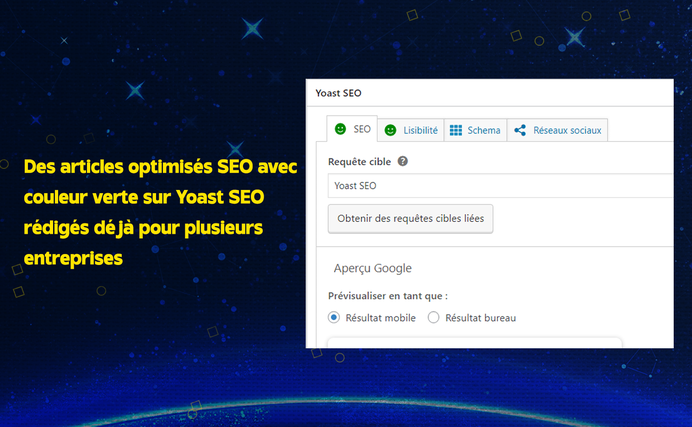Viewport: 692px width, 427px height.
Task: Click the Prévisualiser en tant que label
Action: (388, 296)
